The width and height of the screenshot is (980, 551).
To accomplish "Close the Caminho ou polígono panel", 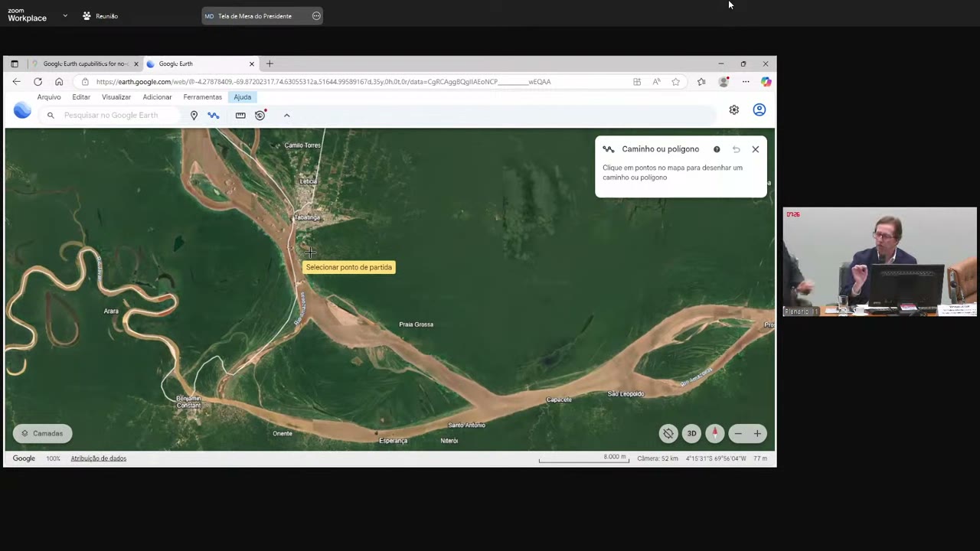I will 756,149.
